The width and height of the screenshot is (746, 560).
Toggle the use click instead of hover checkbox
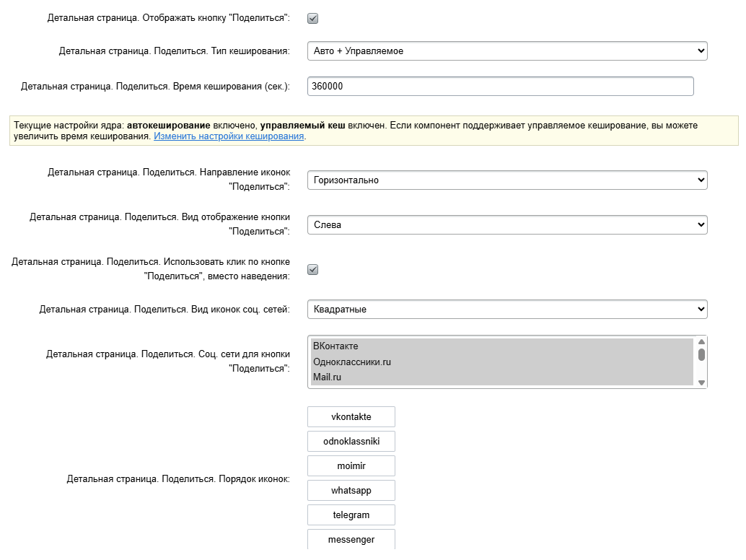pos(312,269)
